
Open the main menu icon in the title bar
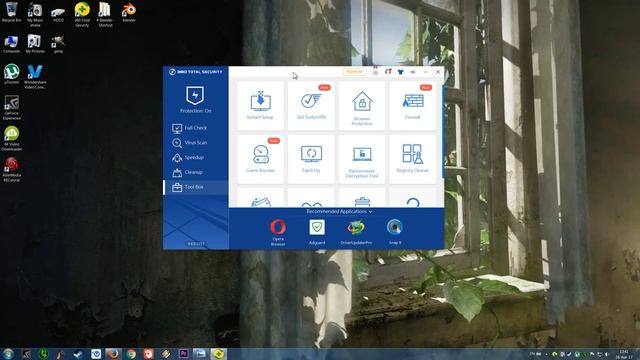point(413,72)
